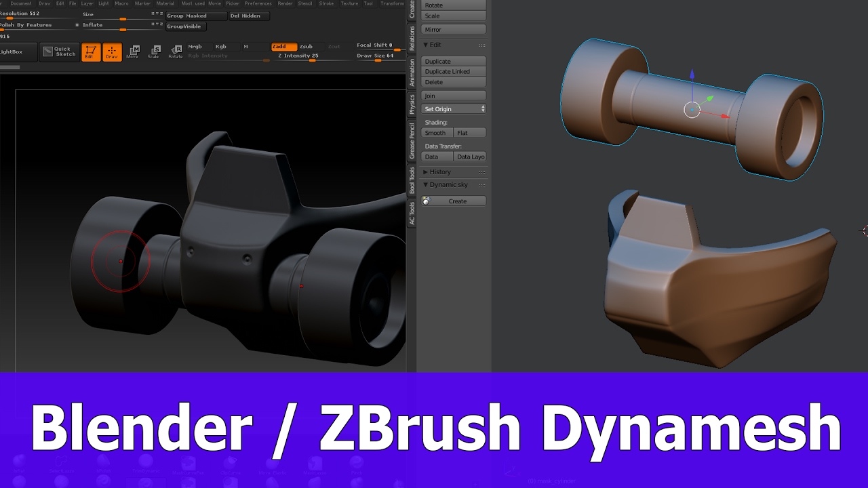
Task: Click the Join button
Action: pyautogui.click(x=454, y=96)
